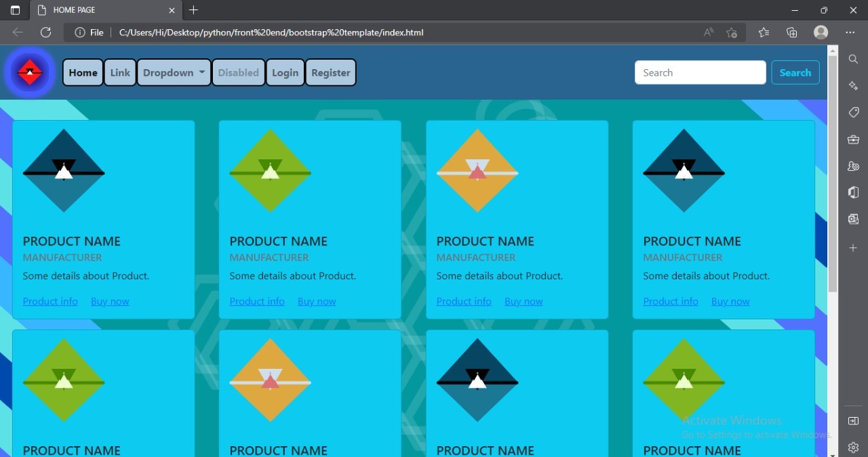Click the site logo in the navbar
Image resolution: width=868 pixels, height=457 pixels.
click(x=30, y=73)
